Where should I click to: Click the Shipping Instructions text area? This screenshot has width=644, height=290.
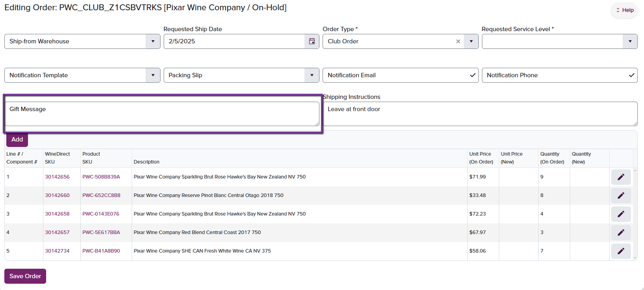click(480, 114)
